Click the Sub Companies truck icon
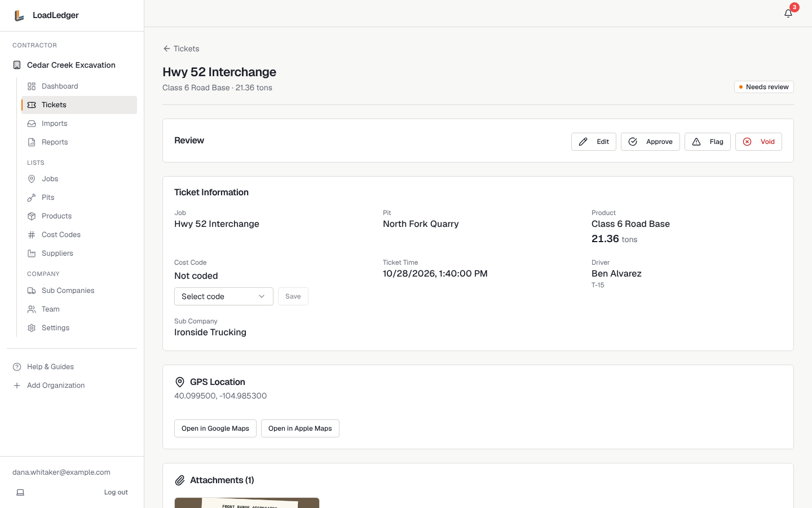812x508 pixels. 32,291
